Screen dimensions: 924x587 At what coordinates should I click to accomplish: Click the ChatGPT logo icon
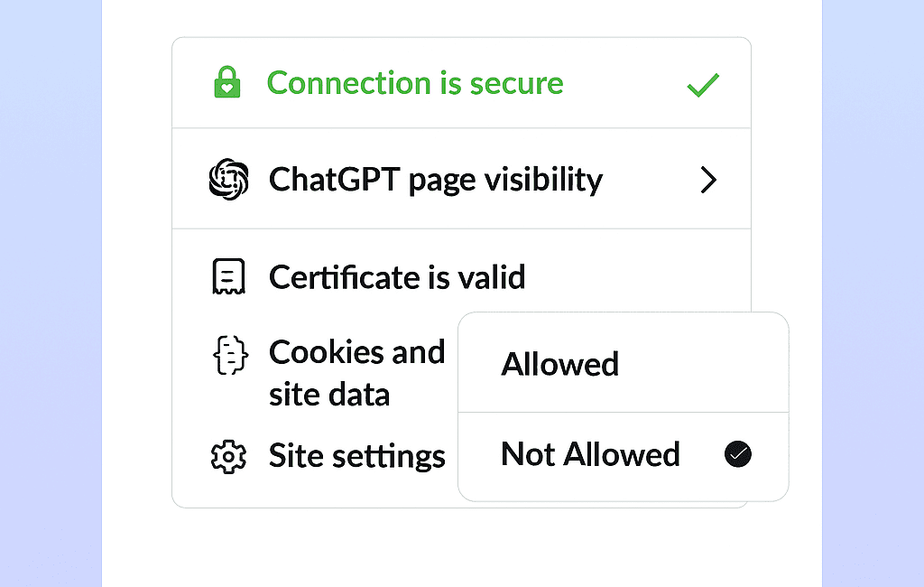pos(227,179)
